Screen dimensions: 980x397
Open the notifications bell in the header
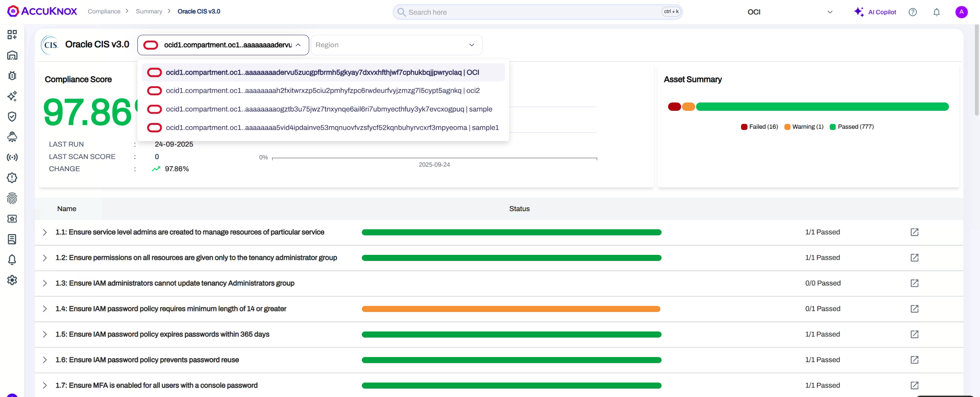click(x=936, y=12)
